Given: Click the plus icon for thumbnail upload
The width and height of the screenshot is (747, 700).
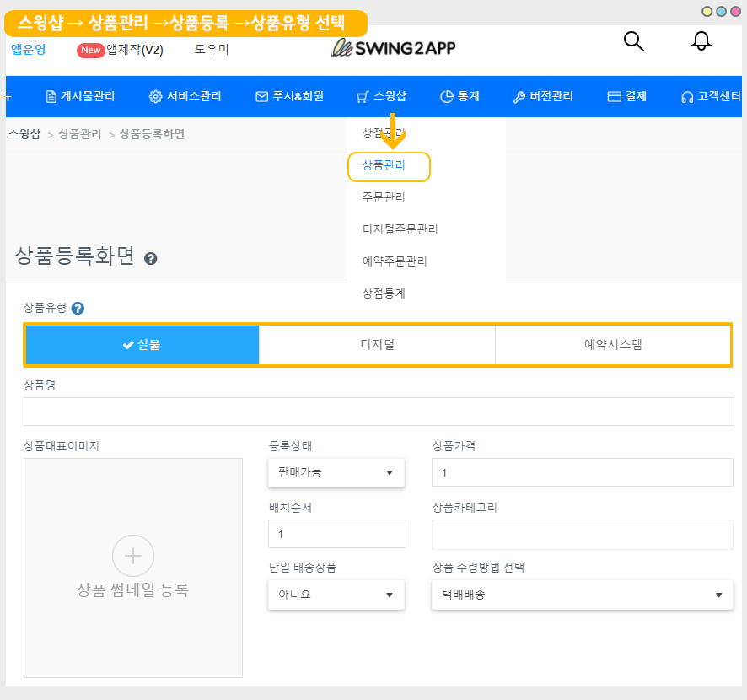Looking at the screenshot, I should coord(133,556).
